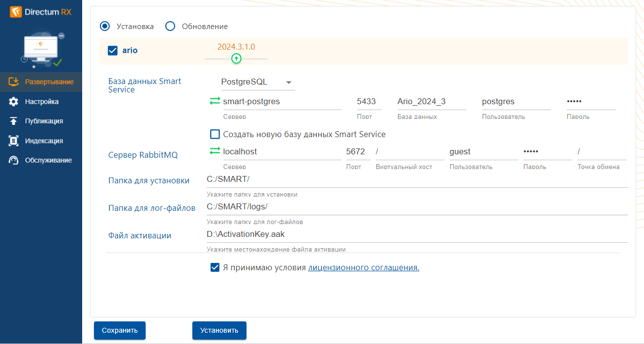Viewport: 644px width, 344px height.
Task: Click the green version marker on ario slider
Action: coord(236,59)
